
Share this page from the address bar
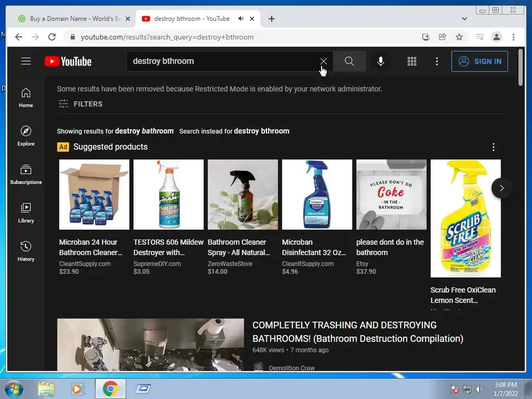(443, 37)
